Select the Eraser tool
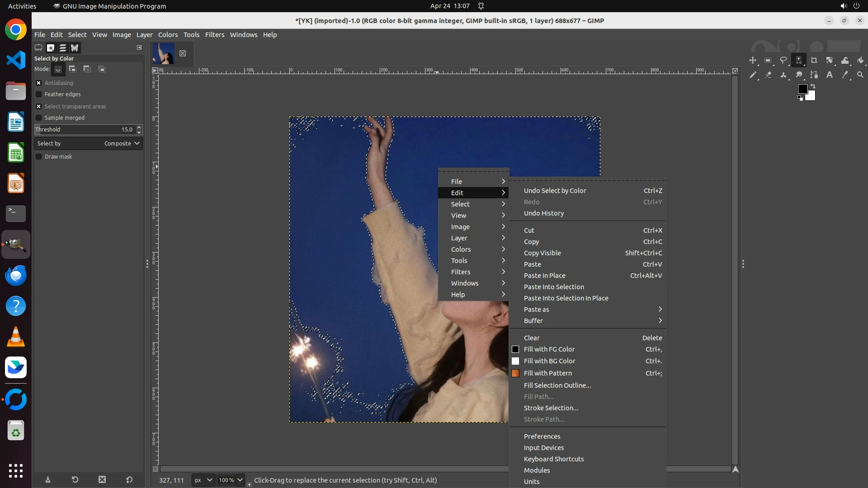868x488 pixels. (768, 75)
